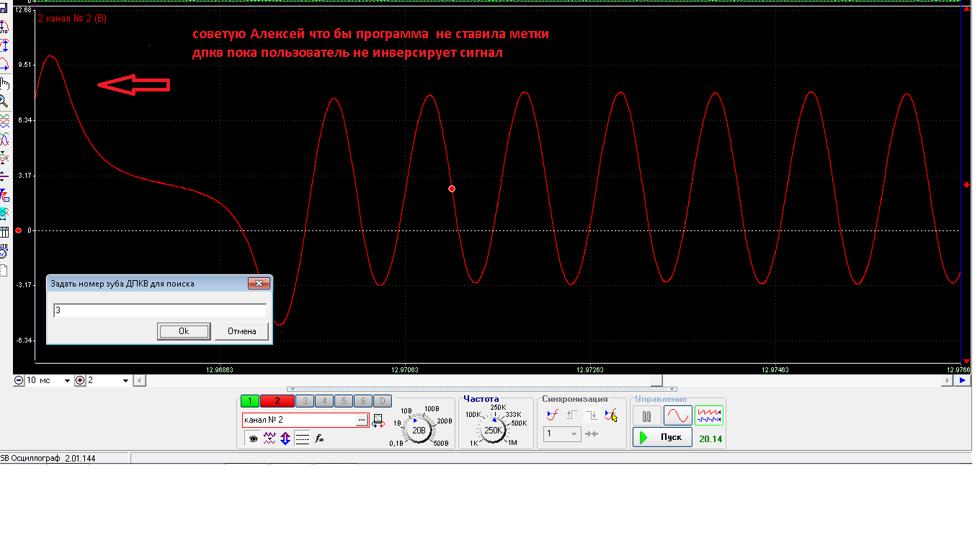Switch to multi-waveform recorder mode
The width and height of the screenshot is (980, 553).
(708, 415)
